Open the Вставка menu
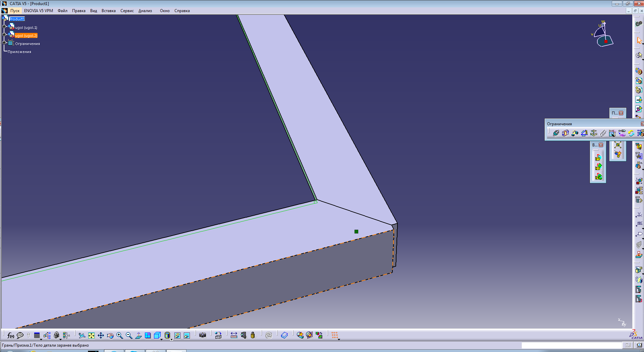This screenshot has width=644, height=352. (108, 11)
